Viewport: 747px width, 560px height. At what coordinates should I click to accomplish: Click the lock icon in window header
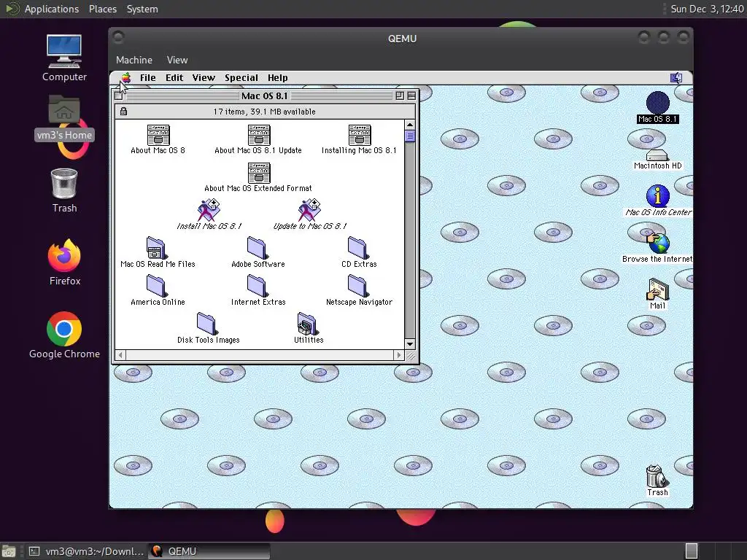(123, 112)
